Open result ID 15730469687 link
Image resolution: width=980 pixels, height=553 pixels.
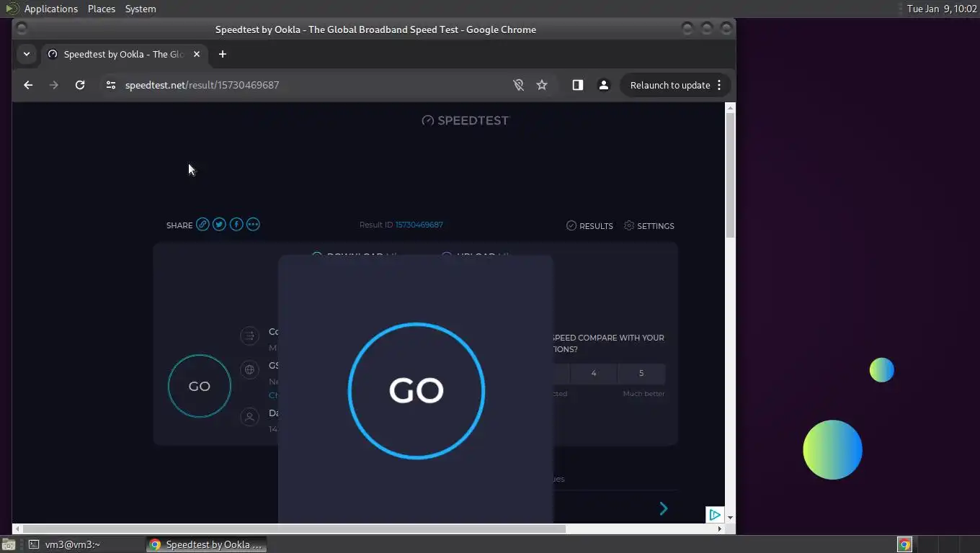419,225
